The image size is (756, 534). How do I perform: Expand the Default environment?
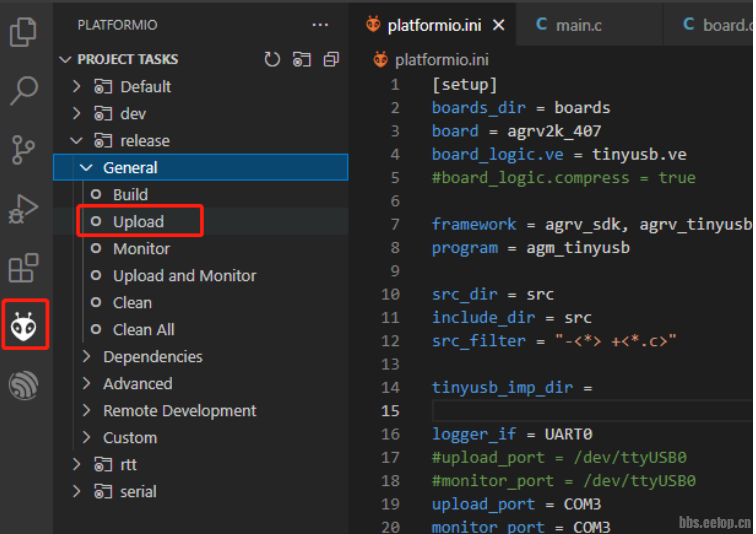coord(76,86)
